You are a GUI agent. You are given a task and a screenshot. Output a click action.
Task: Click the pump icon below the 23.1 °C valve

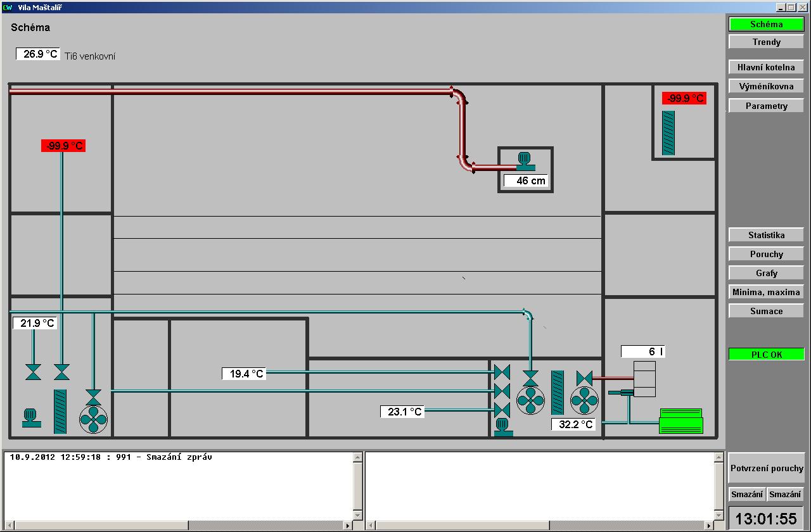point(503,427)
